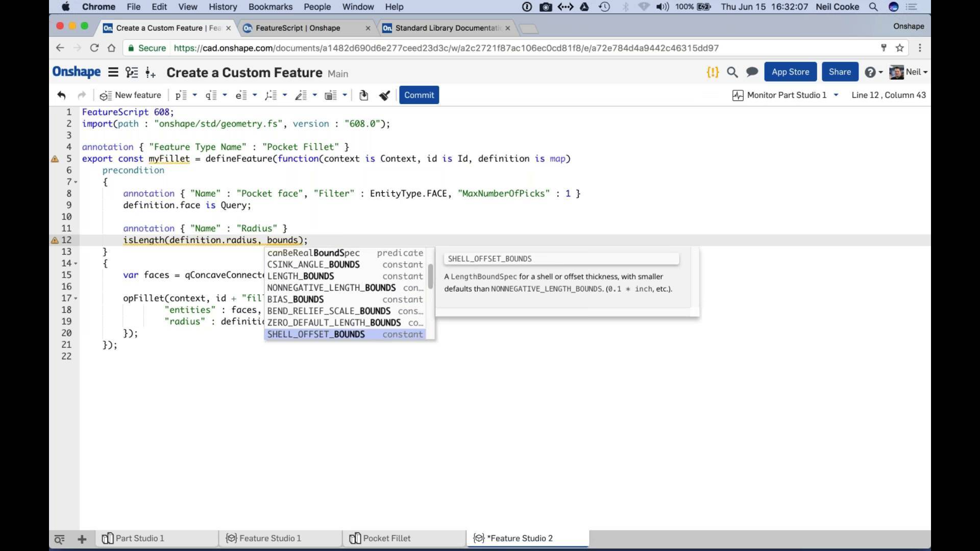This screenshot has height=551, width=980.
Task: Click the Share button
Action: (x=840, y=72)
